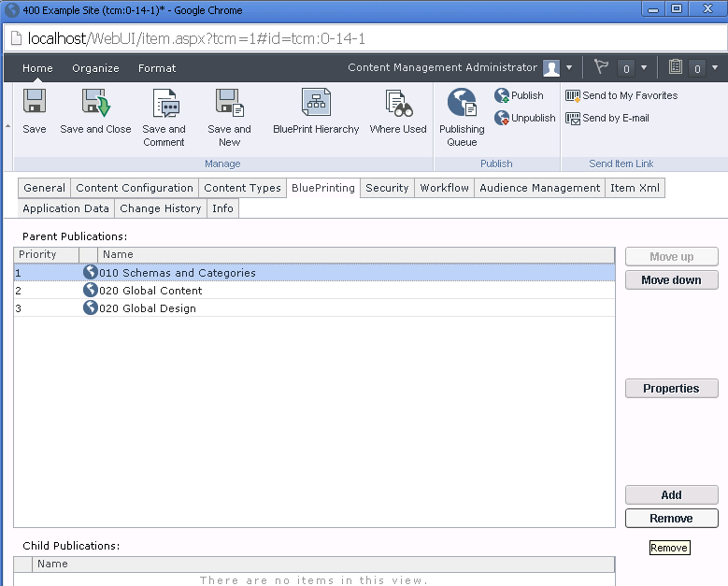Screen dimensions: 728x586
Task: Open the Home ribbon tab
Action: [37, 68]
